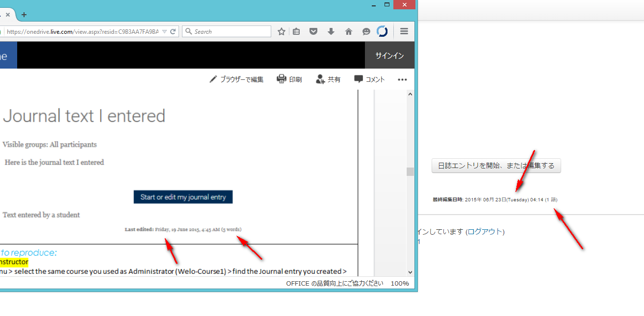The height and width of the screenshot is (316, 644).
Task: Click "Here is the journal text I entered" line
Action: [54, 162]
